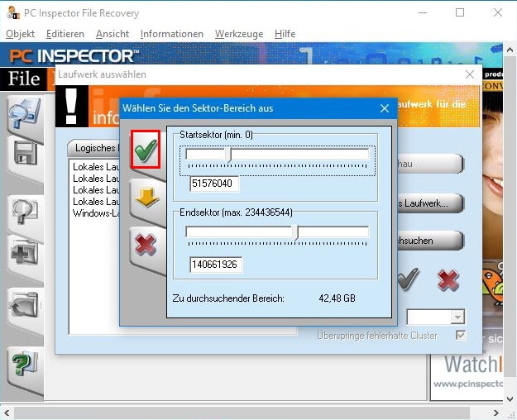The height and width of the screenshot is (420, 517).
Task: Open dropdown in Laufwerk auswählen dialog
Action: coord(457,317)
